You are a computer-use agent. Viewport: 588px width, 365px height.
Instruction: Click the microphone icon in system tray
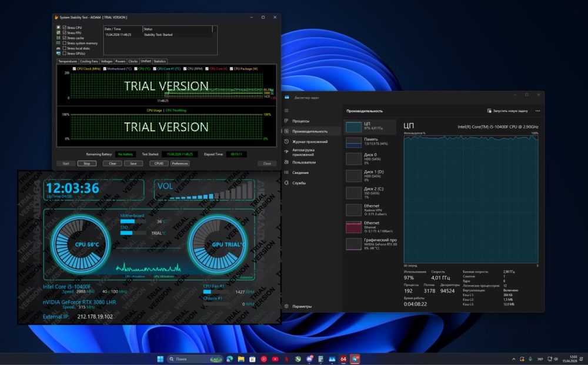(x=530, y=359)
